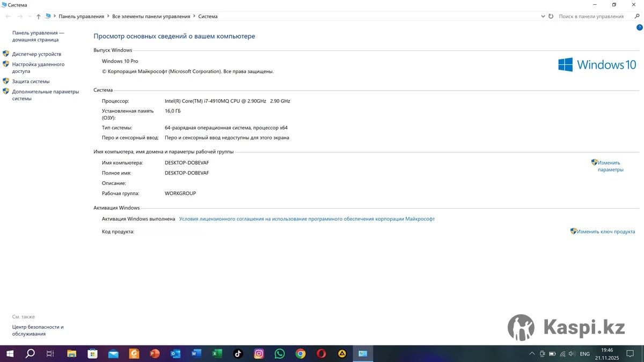Click 'Изменить ключ продукта' link
The width and height of the screenshot is (644, 362).
click(606, 232)
